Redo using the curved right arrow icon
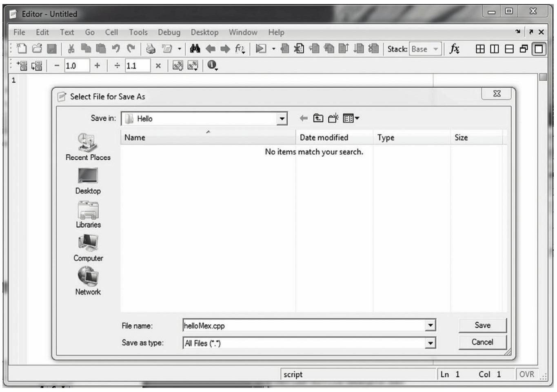The height and width of the screenshot is (392, 557). tap(131, 49)
